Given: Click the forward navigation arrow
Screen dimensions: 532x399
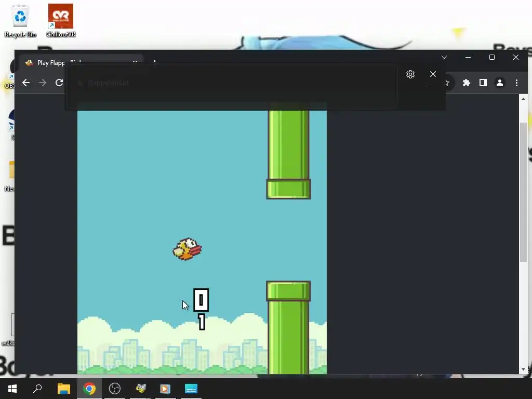Looking at the screenshot, I should 43,83.
